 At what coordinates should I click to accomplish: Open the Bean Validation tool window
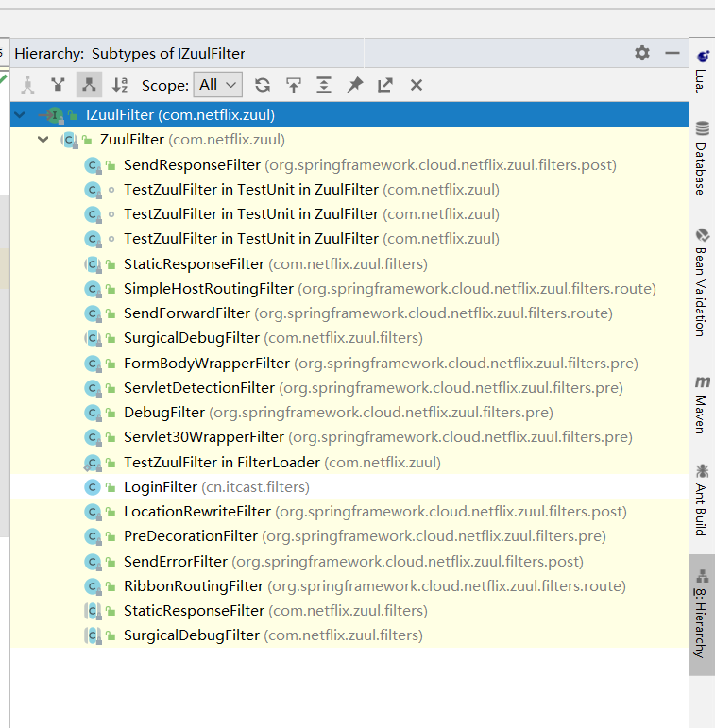pyautogui.click(x=702, y=282)
